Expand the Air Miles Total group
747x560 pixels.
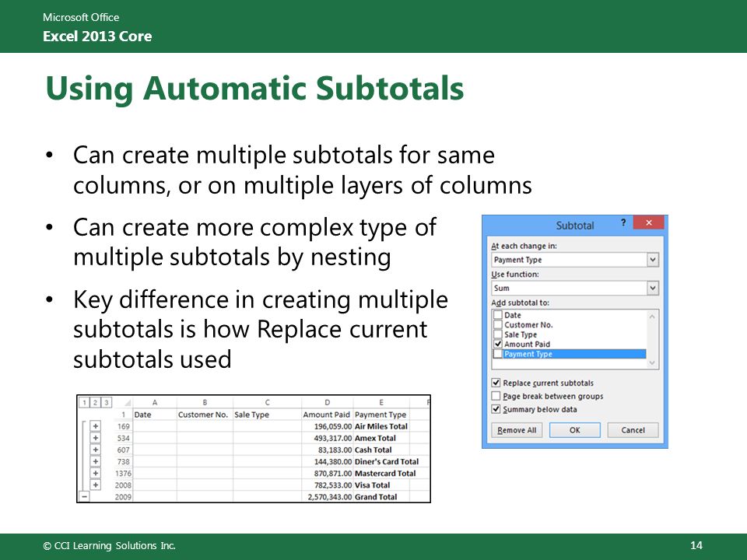(x=95, y=426)
